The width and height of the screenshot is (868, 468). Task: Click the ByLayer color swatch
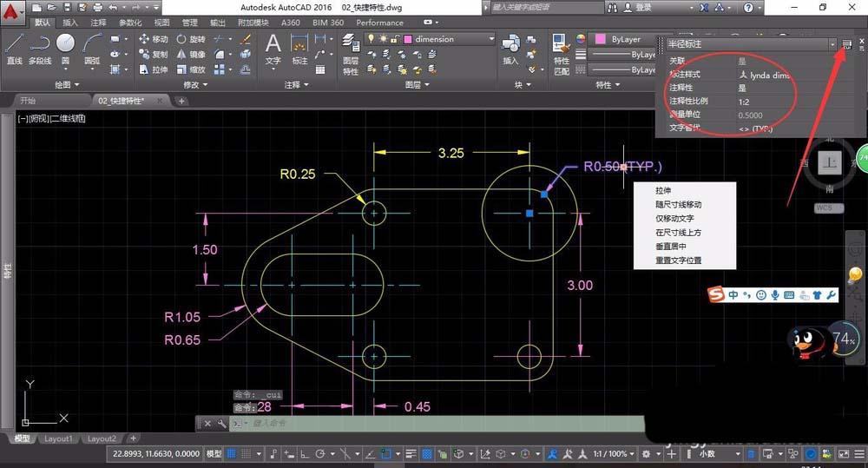(599, 39)
